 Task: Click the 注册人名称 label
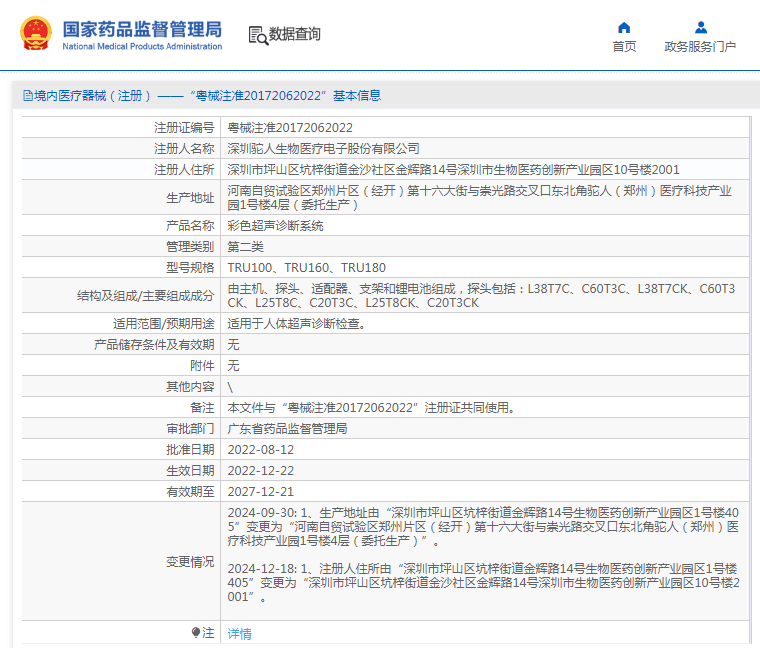[184, 148]
